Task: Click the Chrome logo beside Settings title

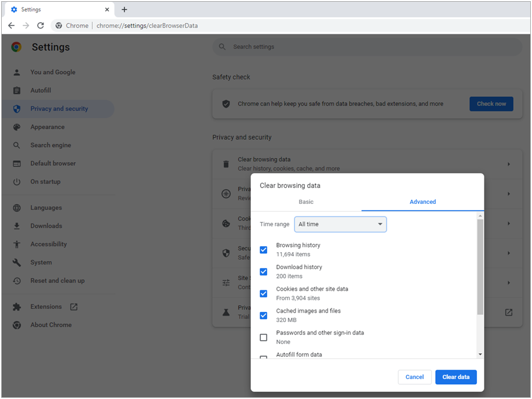Action: point(16,47)
